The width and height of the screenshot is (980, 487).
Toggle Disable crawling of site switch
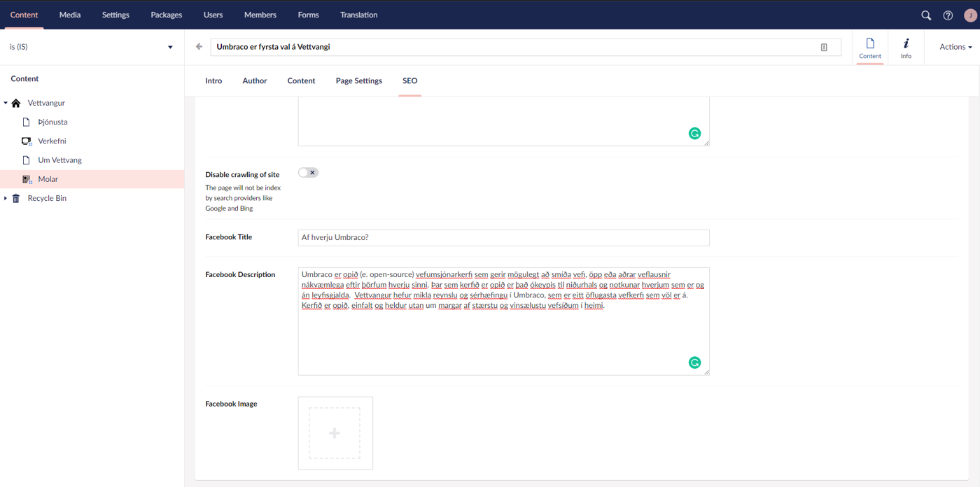coord(308,173)
